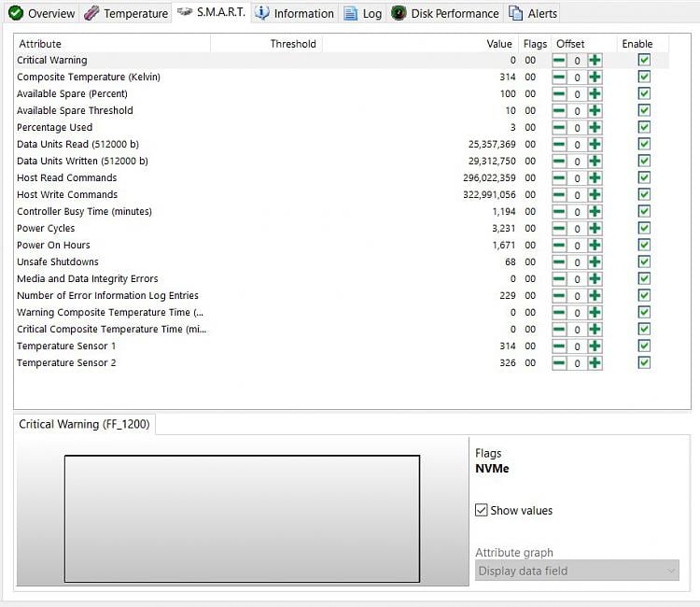This screenshot has height=607, width=700.
Task: Select the S.M.A.R.T. tab
Action: pos(212,12)
